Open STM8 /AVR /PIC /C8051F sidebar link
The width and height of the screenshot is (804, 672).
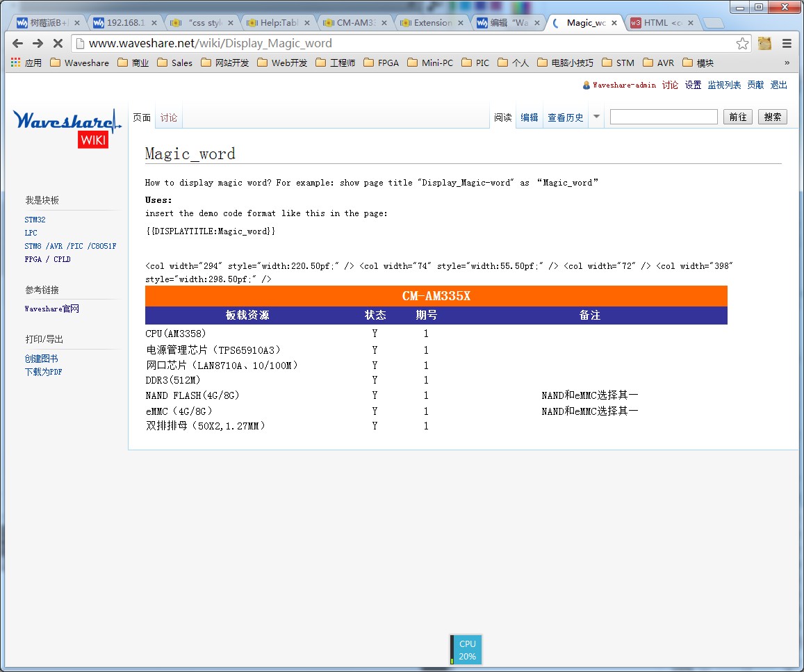(x=70, y=246)
